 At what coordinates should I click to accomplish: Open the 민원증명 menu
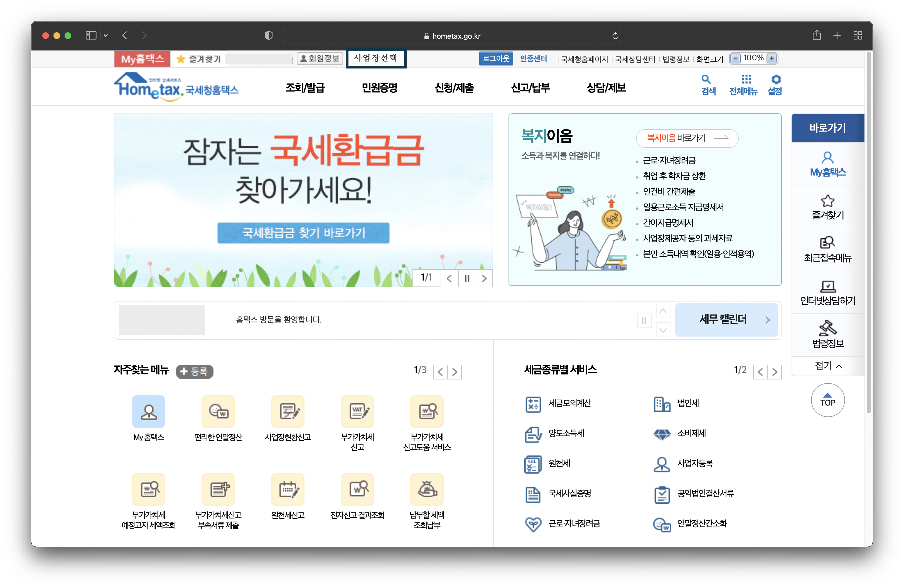pos(380,87)
